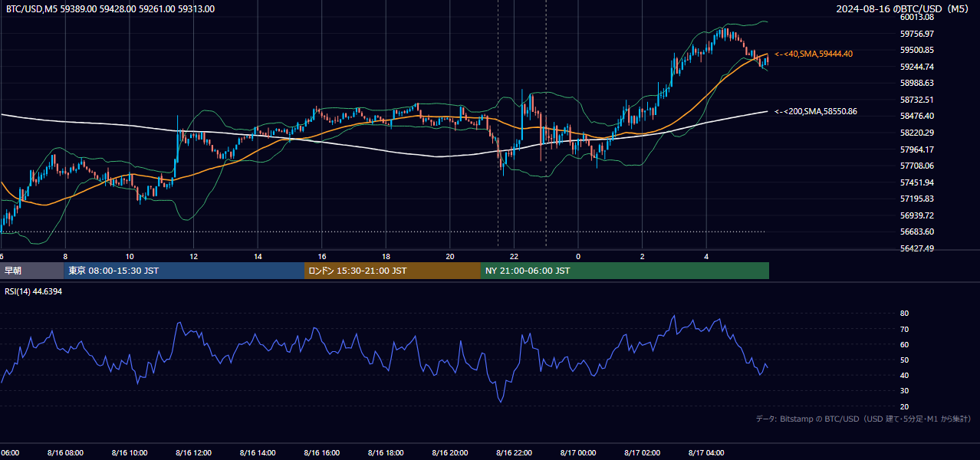Click price axis value 58988.63
The width and height of the screenshot is (980, 460).
pos(917,83)
